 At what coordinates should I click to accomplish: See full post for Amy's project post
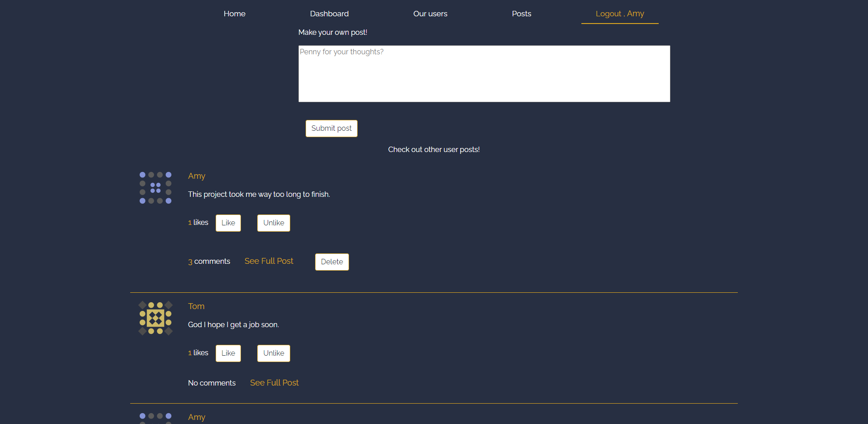[269, 261]
